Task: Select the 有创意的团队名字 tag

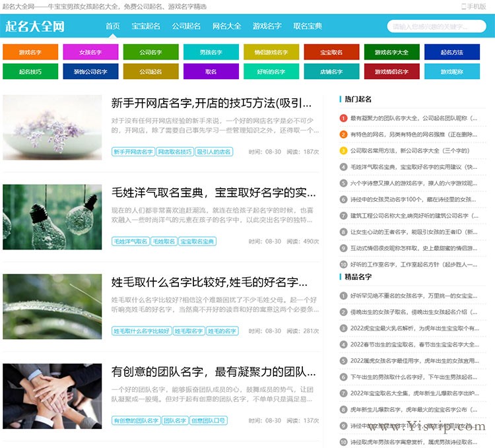Action: (x=136, y=420)
